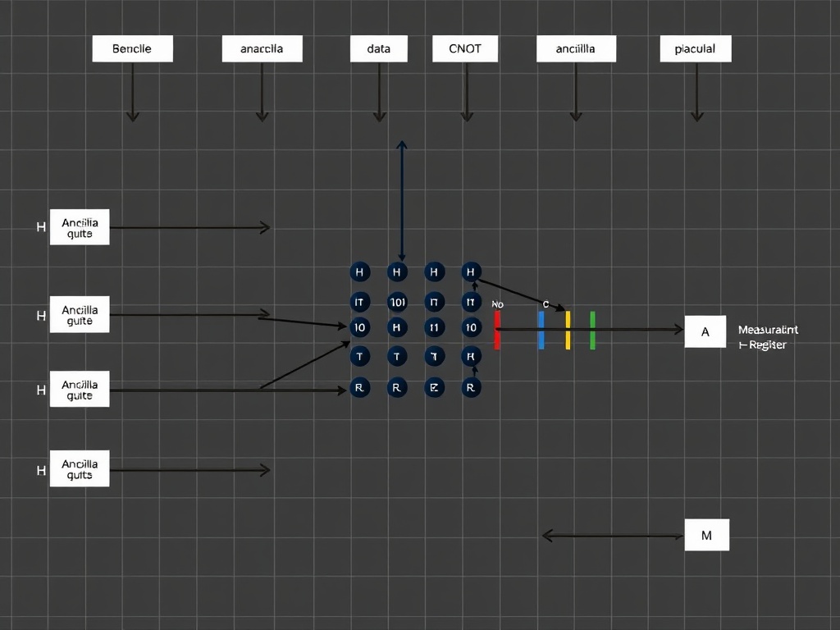Click the 'Bencile' label box at top left
Image resolution: width=840 pixels, height=630 pixels.
[x=132, y=48]
